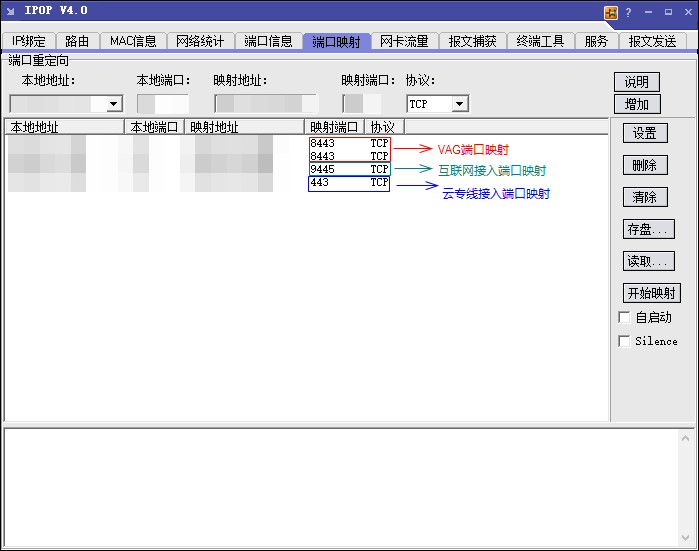The height and width of the screenshot is (551, 699).
Task: Click the 映射地址 column header
Action: (244, 127)
